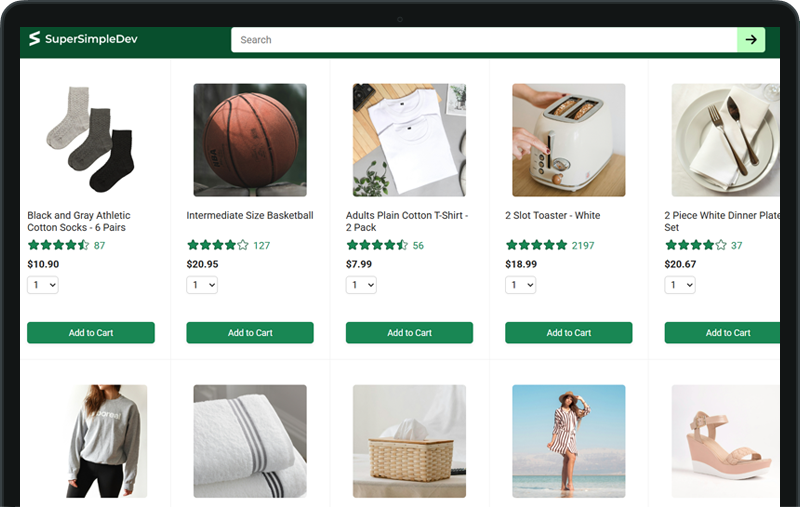This screenshot has width=800, height=507.
Task: Click the tissue box basket image
Action: [x=409, y=441]
